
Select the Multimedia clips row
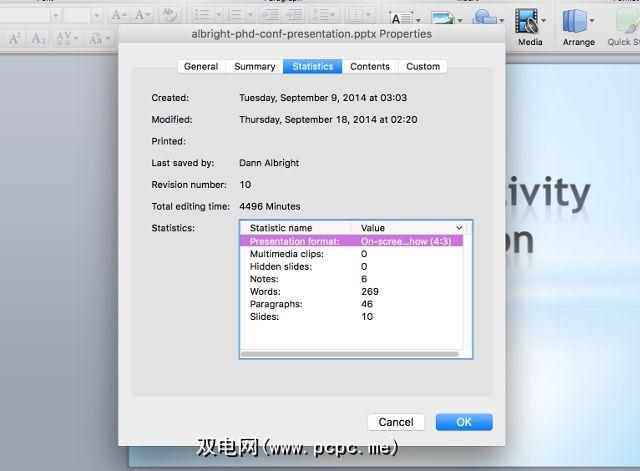351,254
